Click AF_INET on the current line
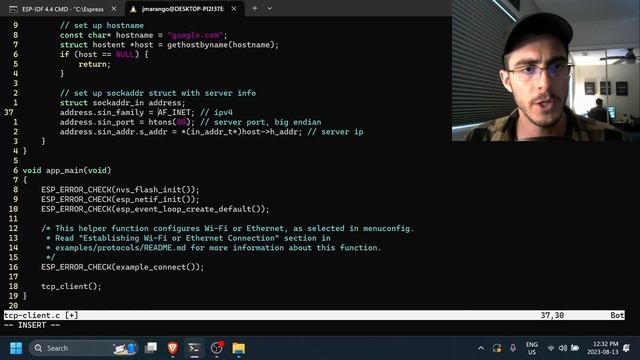This screenshot has height=360, width=640. pos(174,112)
